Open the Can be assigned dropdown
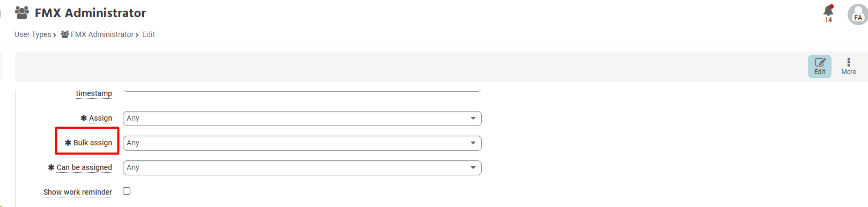Screen dimensions: 868x207 [302, 168]
